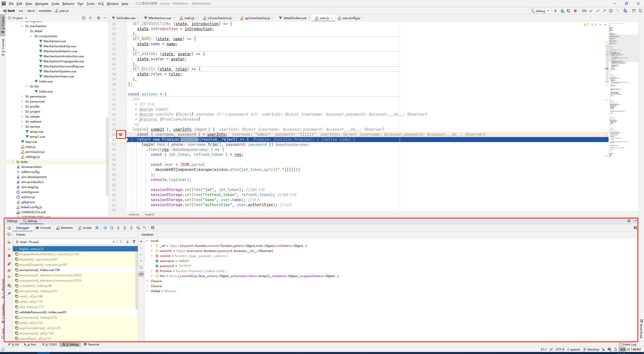The image size is (644, 354).
Task: Click the settings gear icon in debug panel
Action: [x=628, y=220]
